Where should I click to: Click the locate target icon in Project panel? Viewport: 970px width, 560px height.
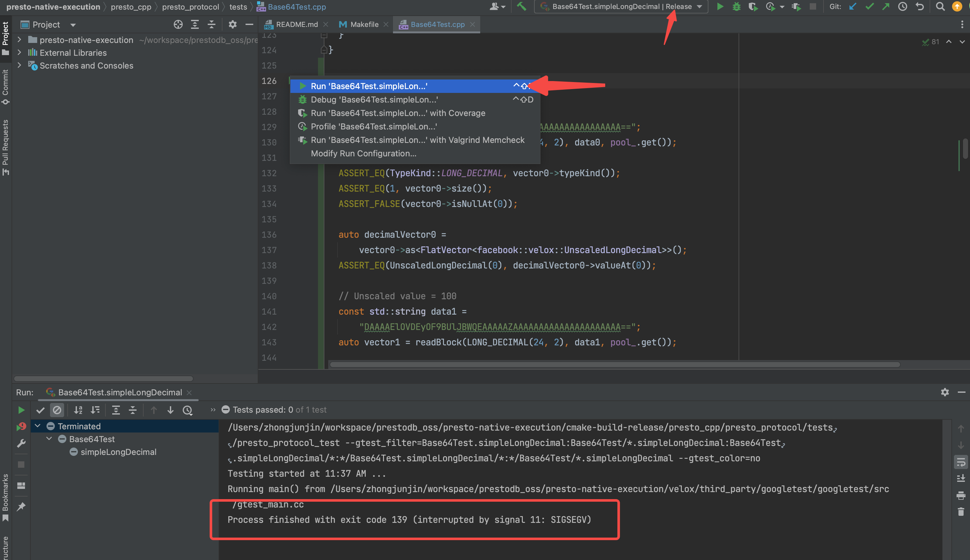tap(178, 25)
